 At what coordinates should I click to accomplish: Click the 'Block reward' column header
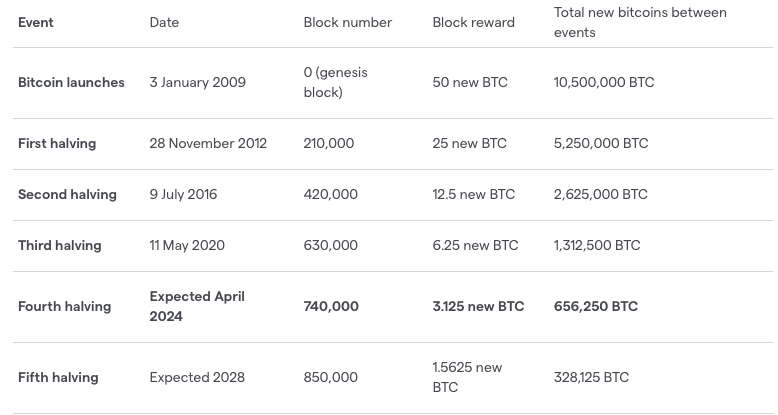pos(473,22)
